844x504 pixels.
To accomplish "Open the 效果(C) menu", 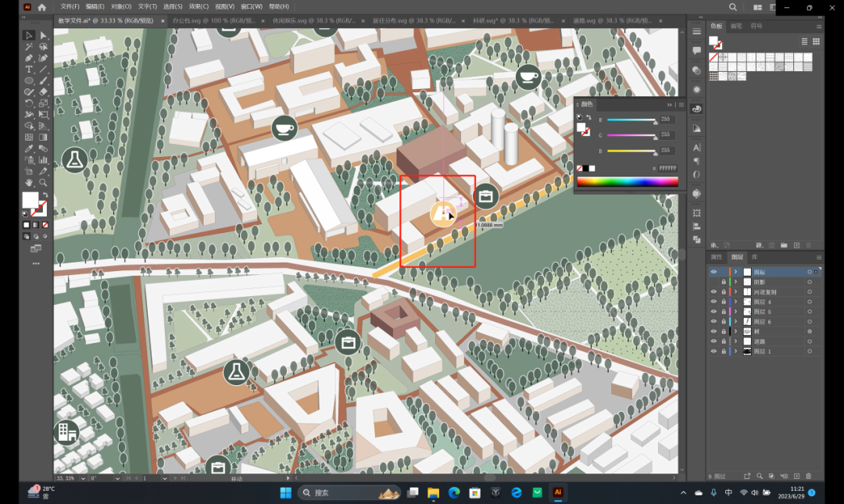I will click(x=198, y=6).
